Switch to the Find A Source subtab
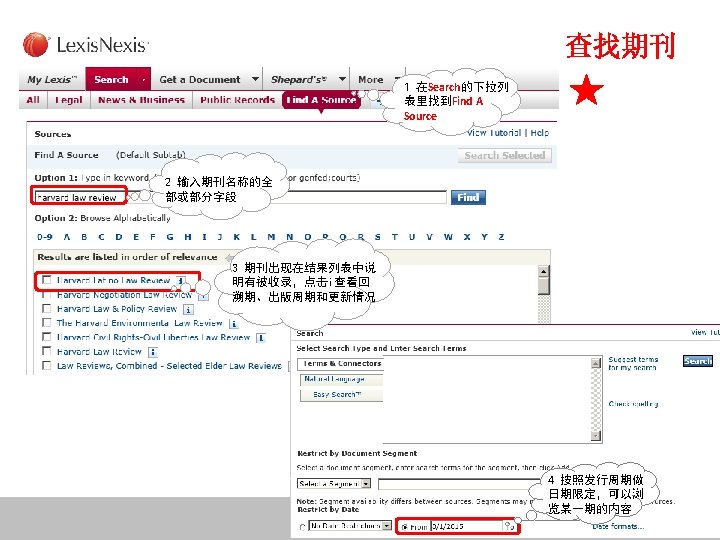The height and width of the screenshot is (540, 720). pyautogui.click(x=321, y=100)
